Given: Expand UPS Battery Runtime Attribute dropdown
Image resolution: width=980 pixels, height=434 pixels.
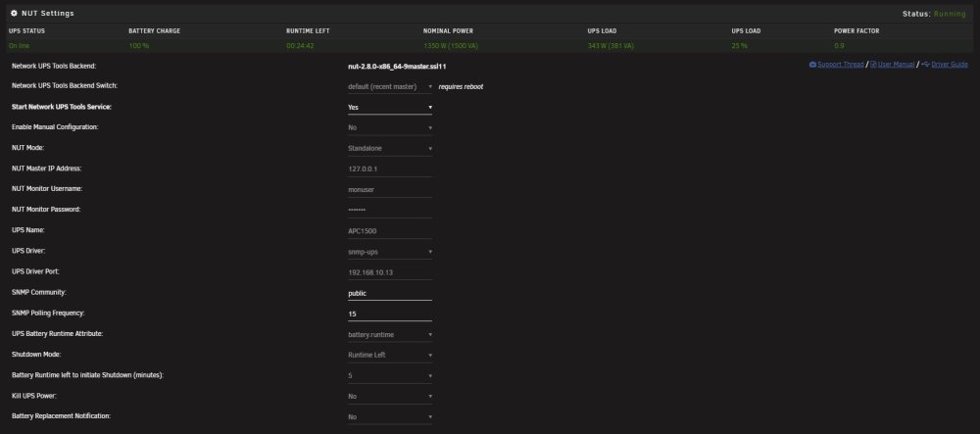Looking at the screenshot, I should coord(390,335).
